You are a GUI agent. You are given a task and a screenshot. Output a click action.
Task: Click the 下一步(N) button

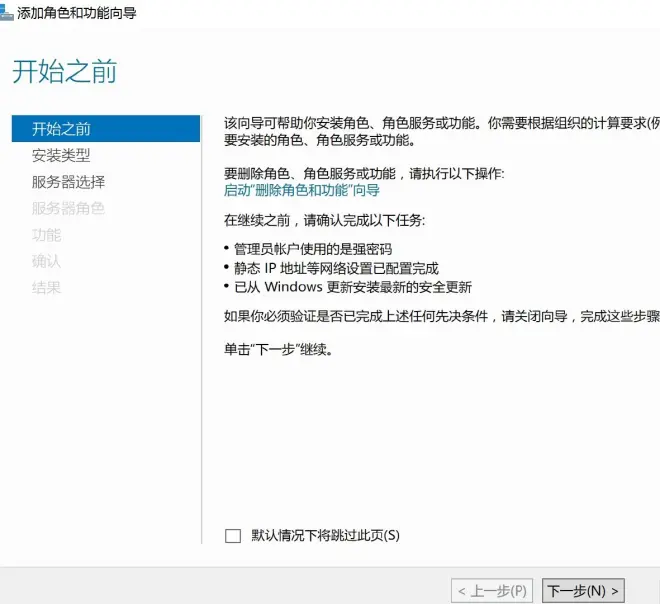pyautogui.click(x=583, y=591)
